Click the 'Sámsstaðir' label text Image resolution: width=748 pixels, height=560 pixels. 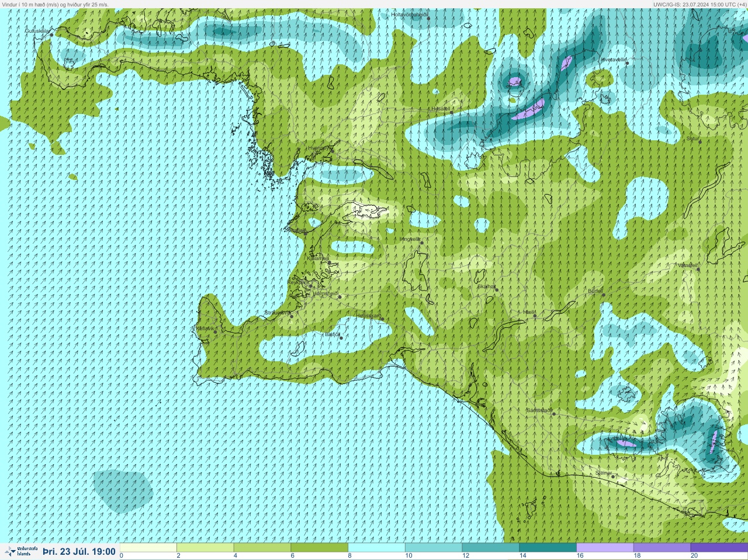coord(539,410)
